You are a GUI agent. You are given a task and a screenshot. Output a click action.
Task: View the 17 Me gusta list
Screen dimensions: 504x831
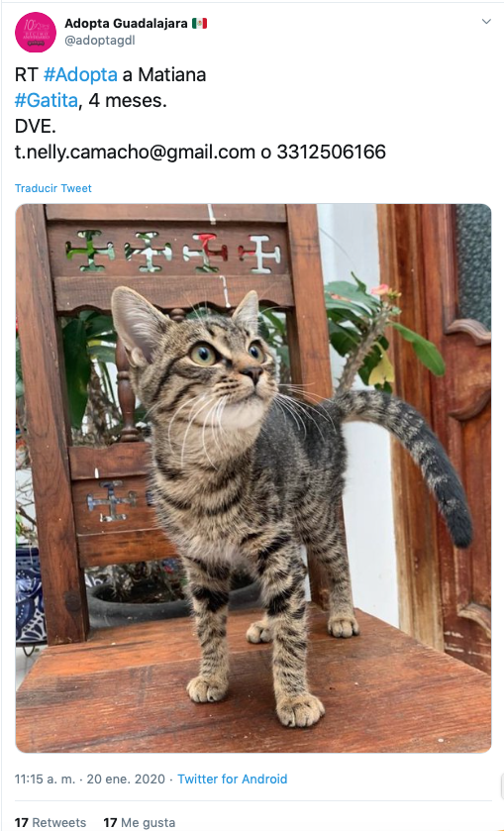point(140,822)
